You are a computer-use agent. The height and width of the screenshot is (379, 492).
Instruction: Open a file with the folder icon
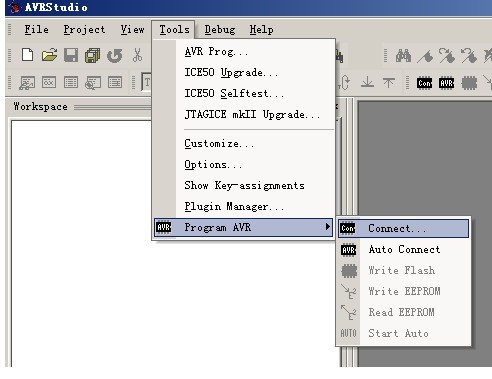pyautogui.click(x=49, y=55)
